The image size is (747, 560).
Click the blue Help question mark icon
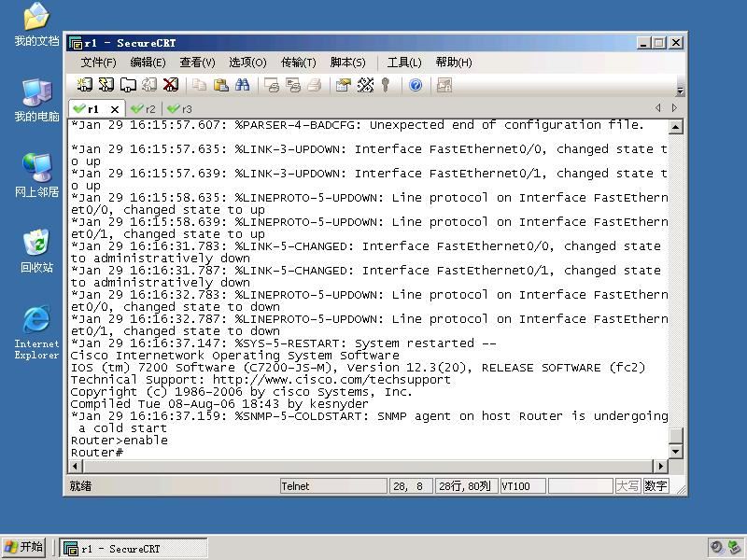(416, 85)
